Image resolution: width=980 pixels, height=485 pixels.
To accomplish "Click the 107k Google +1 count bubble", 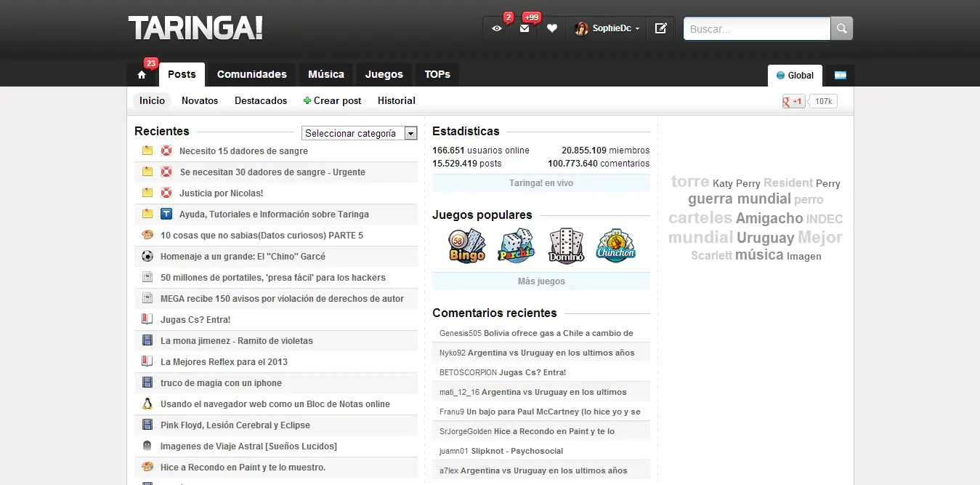I will [x=823, y=101].
